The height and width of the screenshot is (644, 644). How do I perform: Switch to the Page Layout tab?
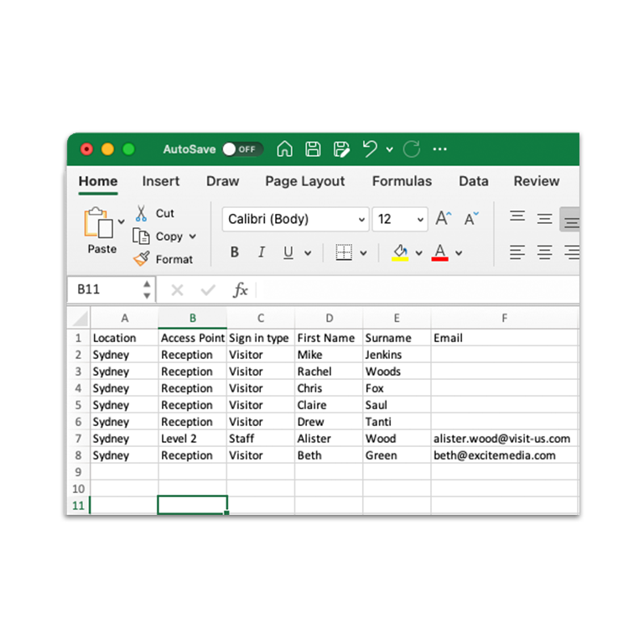304,181
